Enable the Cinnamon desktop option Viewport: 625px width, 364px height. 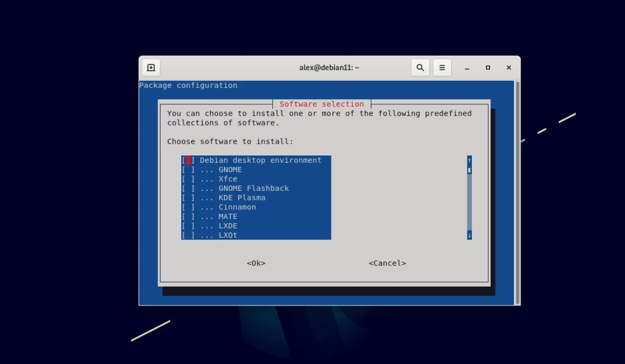186,207
